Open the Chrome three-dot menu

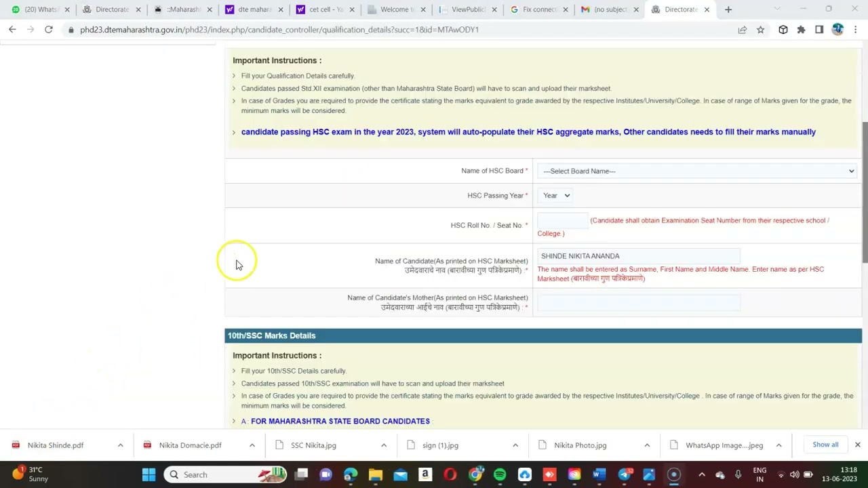[x=856, y=30]
